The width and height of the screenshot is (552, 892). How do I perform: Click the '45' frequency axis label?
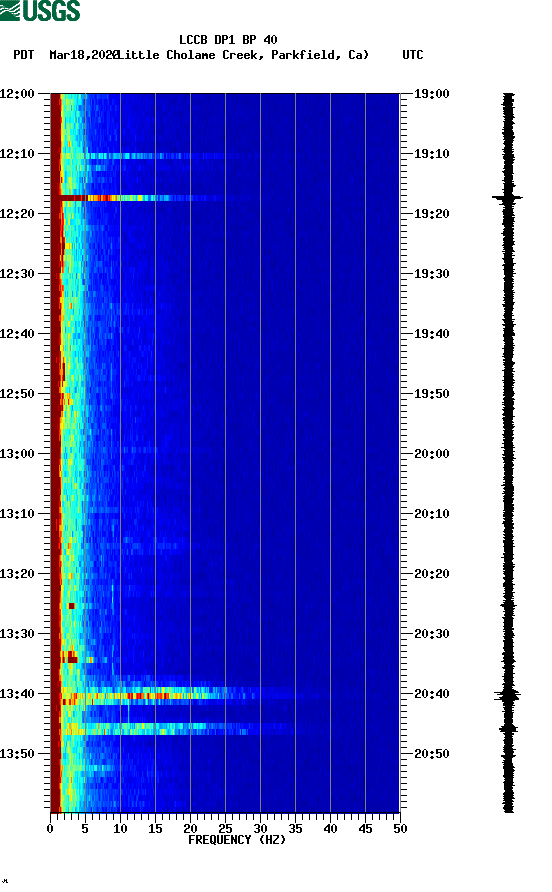click(x=365, y=829)
